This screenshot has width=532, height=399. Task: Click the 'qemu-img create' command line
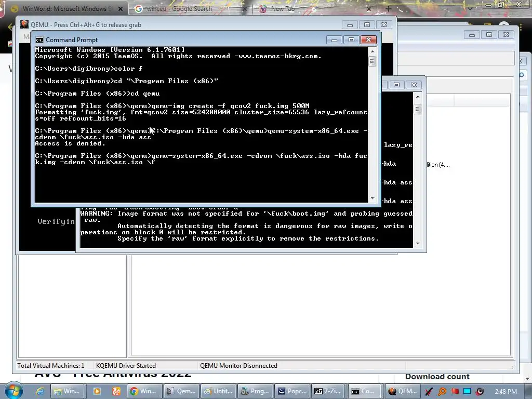pyautogui.click(x=172, y=106)
